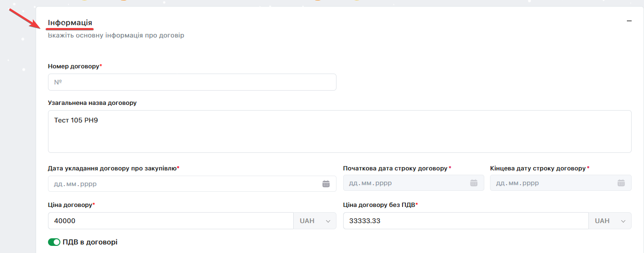
Task: Open UAH currency dropdown for Ціна договору
Action: click(315, 221)
